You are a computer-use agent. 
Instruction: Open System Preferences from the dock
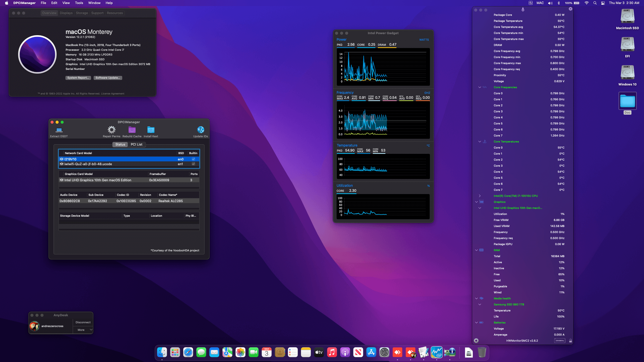tap(384, 352)
